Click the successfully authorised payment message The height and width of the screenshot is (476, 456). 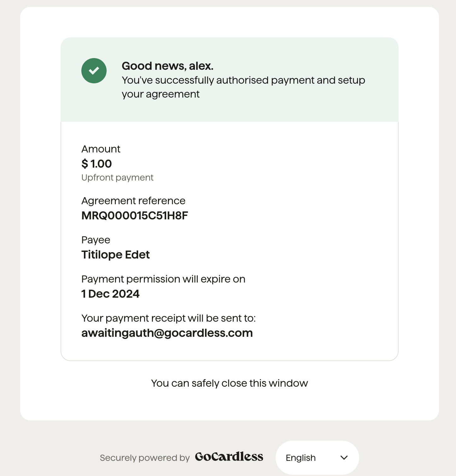(243, 87)
